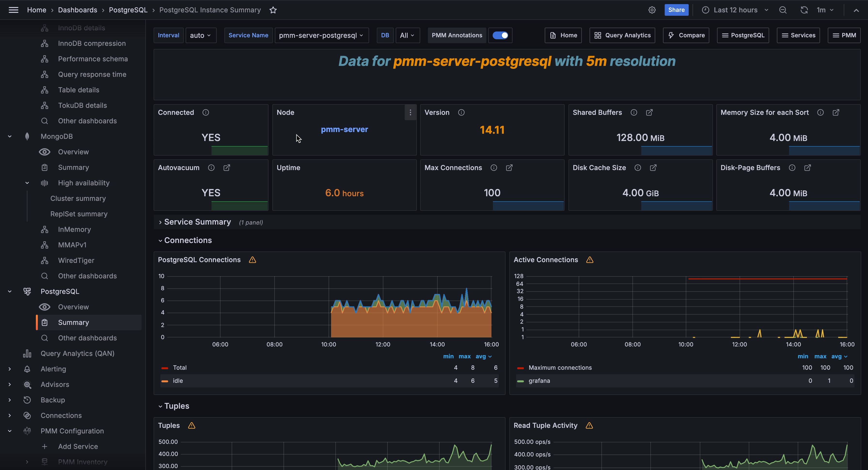Image resolution: width=868 pixels, height=470 pixels.
Task: Collapse the MongoDB sidebar section
Action: coord(10,136)
